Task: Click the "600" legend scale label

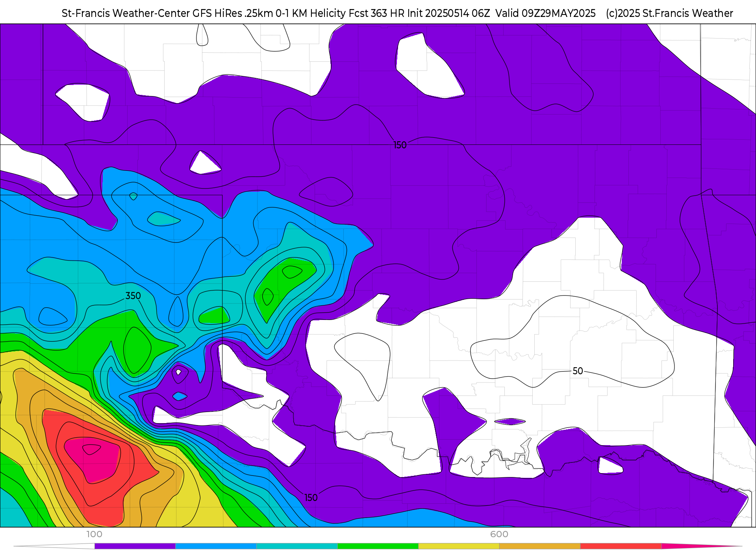Action: click(499, 534)
